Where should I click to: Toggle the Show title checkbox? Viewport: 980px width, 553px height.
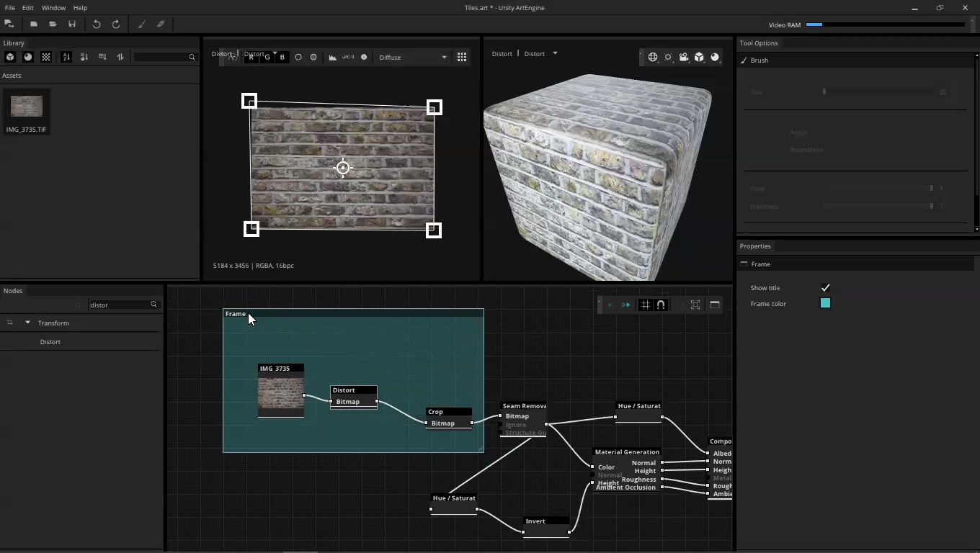point(825,287)
